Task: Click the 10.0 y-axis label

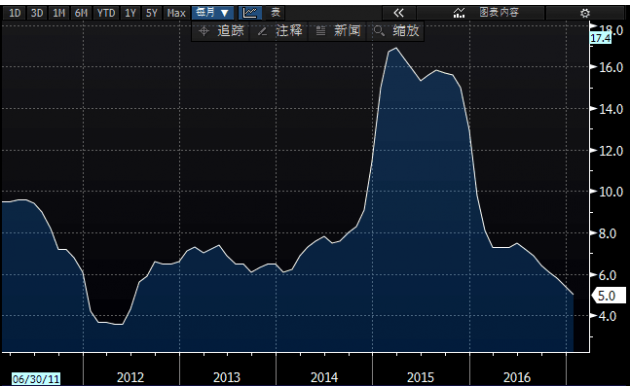Action: click(x=611, y=192)
